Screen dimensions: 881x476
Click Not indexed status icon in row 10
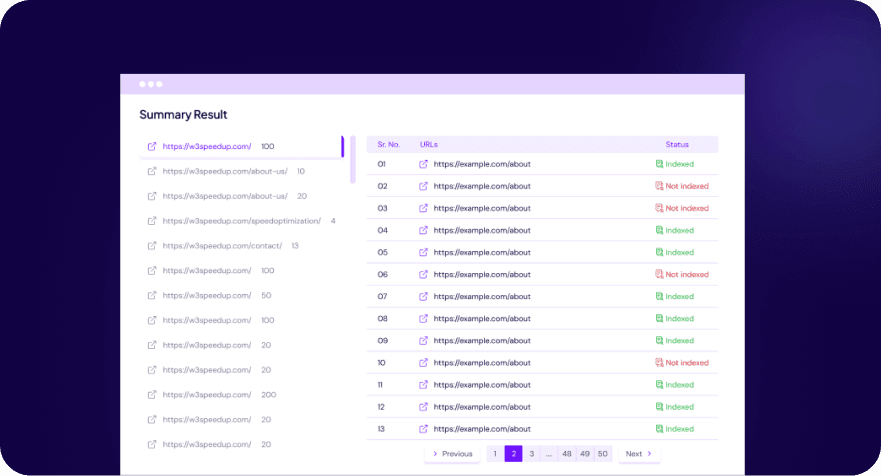pyautogui.click(x=659, y=363)
